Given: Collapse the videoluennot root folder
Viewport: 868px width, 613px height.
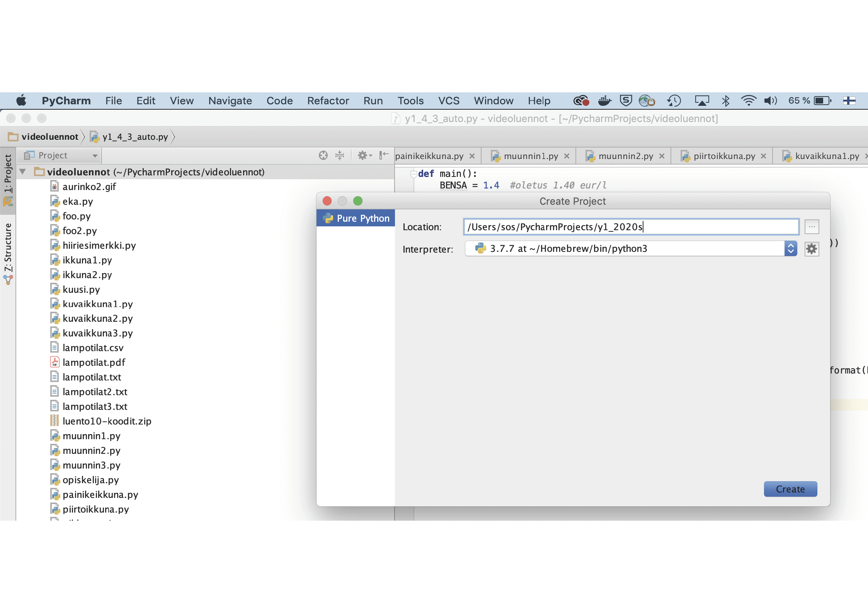Looking at the screenshot, I should click(23, 172).
